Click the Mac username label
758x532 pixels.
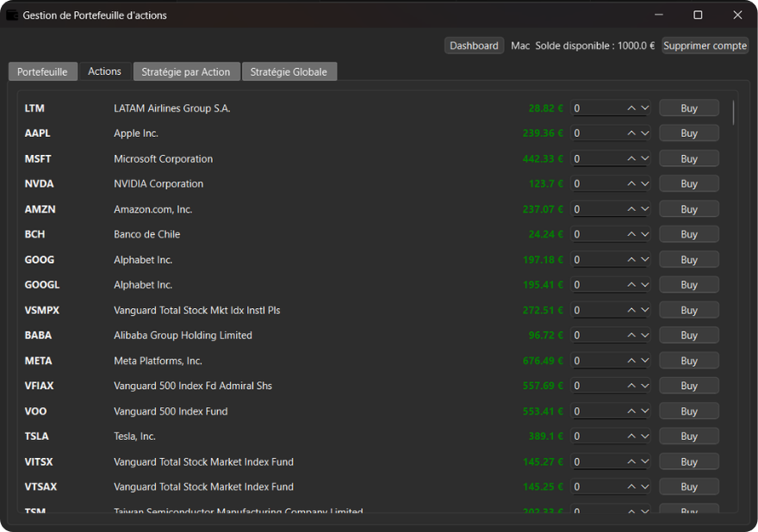tap(520, 46)
